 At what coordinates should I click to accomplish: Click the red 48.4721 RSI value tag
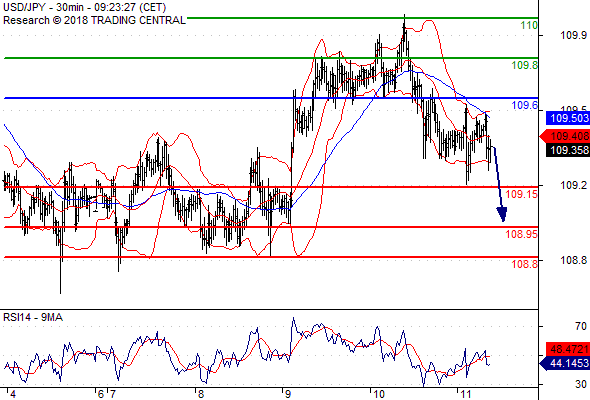point(568,349)
